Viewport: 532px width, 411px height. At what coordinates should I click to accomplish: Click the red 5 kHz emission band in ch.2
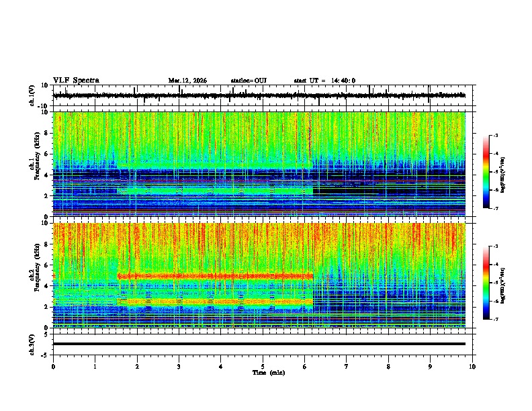point(215,276)
